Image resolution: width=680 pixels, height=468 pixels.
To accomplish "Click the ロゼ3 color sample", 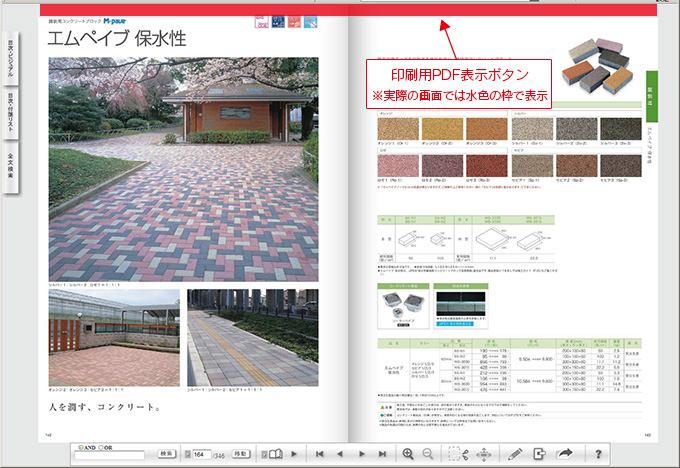I will pos(486,165).
